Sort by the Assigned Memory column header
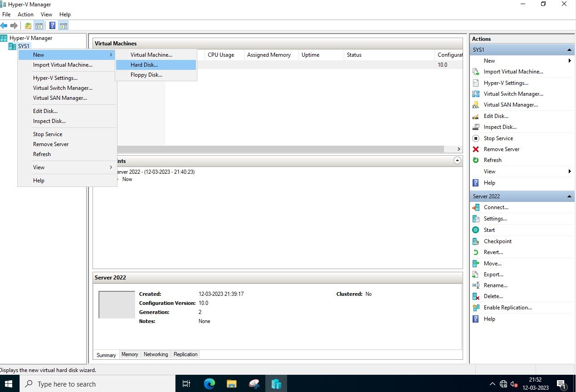Image resolution: width=576 pixels, height=392 pixels. coord(271,55)
